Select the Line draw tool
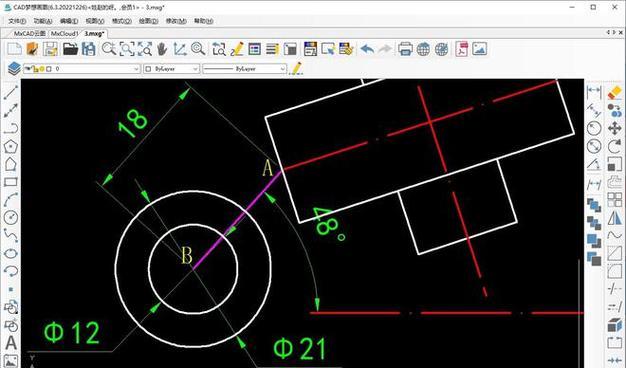The image size is (626, 368). 11,93
